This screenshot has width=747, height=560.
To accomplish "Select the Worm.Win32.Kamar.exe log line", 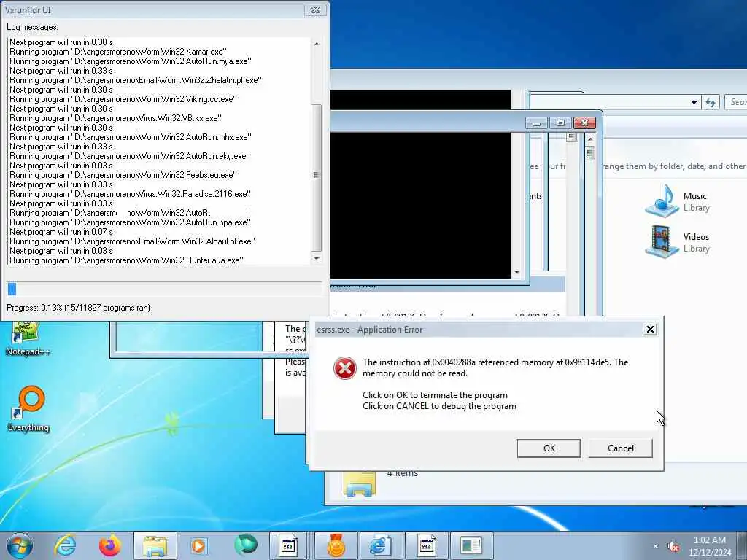I will tap(118, 52).
